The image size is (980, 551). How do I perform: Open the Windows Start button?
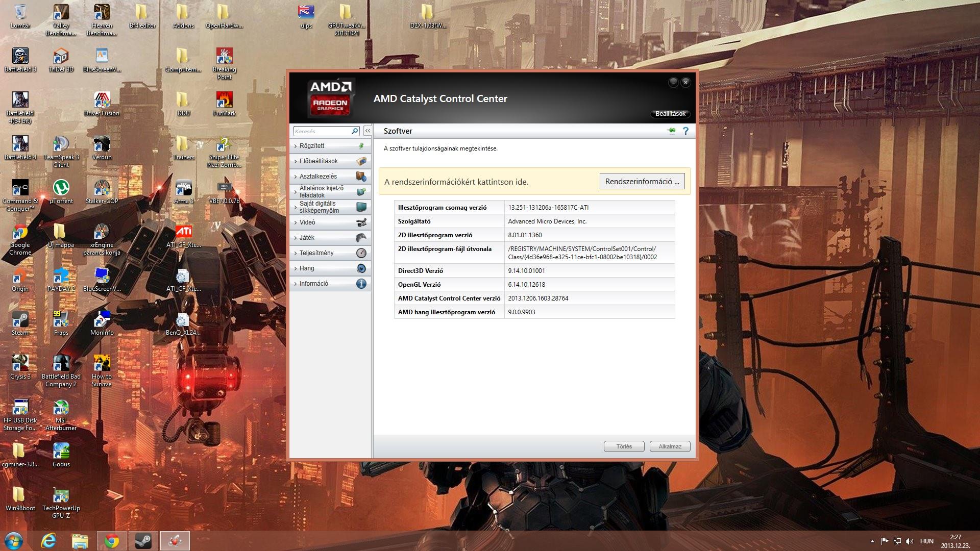click(14, 541)
